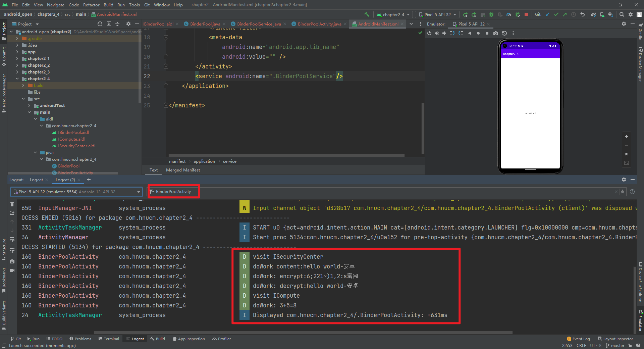Expand the chapter2_1 module folder
The width and height of the screenshot is (644, 349).
[x=17, y=59]
